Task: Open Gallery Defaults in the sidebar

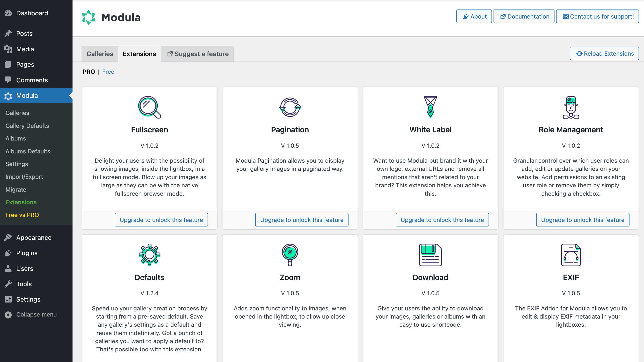Action: (27, 126)
